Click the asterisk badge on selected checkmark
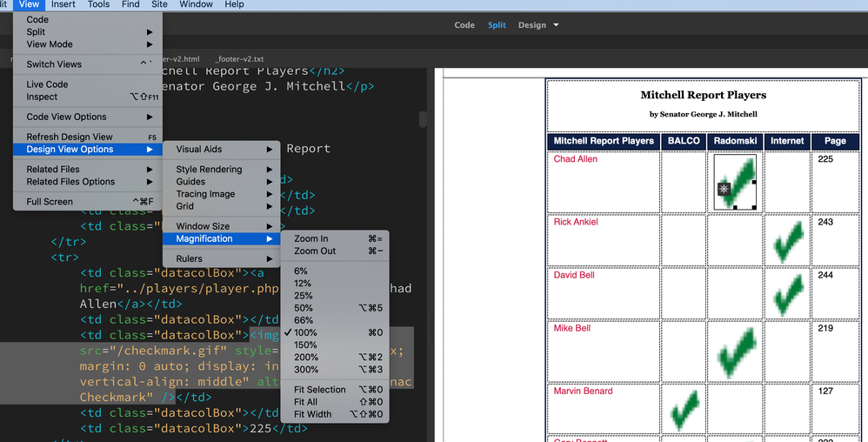 coord(724,189)
